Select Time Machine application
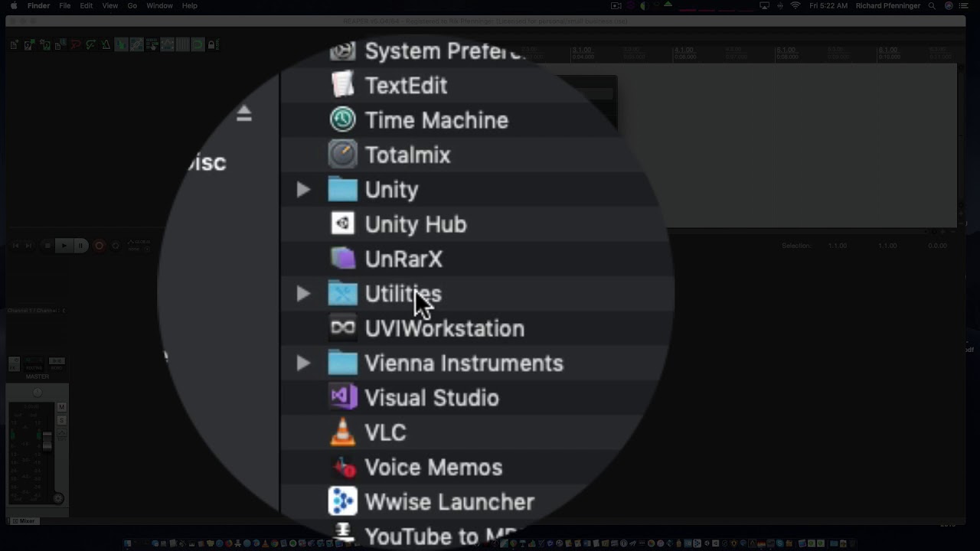Viewport: 980px width, 551px height. 419,120
